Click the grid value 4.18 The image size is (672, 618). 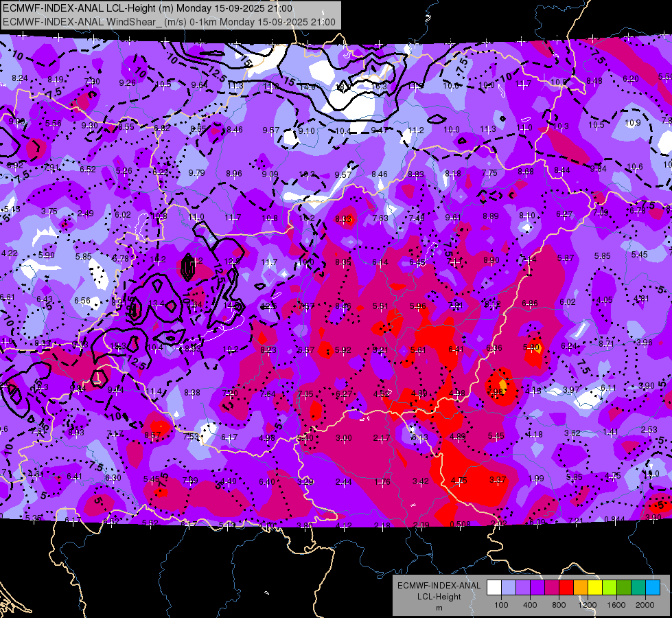(x=535, y=435)
